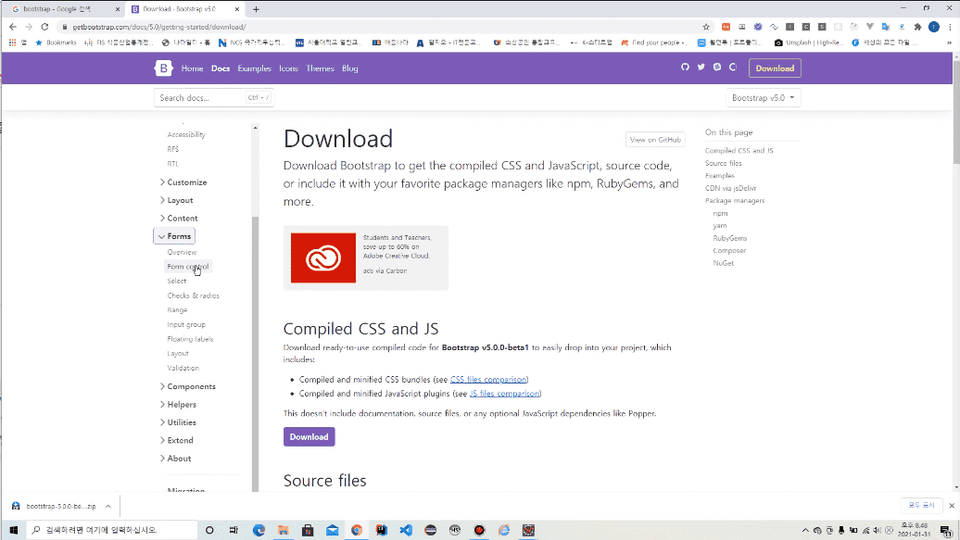The height and width of the screenshot is (540, 960).
Task: Click the Apps grid icon in bookmarks bar
Action: pos(12,43)
